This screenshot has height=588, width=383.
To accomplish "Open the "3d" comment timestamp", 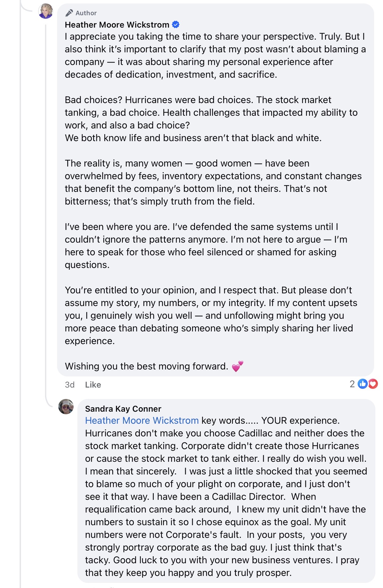I will point(69,385).
